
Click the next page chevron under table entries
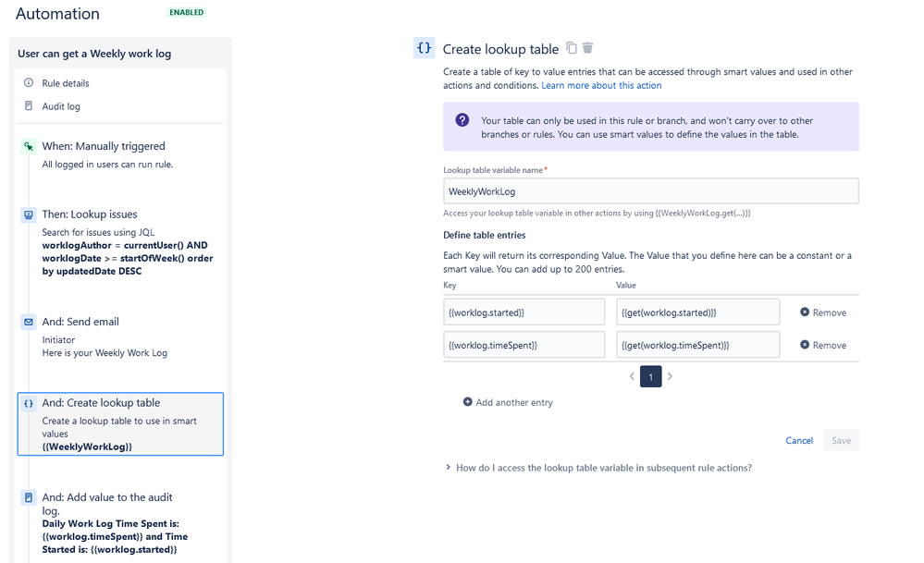click(670, 376)
